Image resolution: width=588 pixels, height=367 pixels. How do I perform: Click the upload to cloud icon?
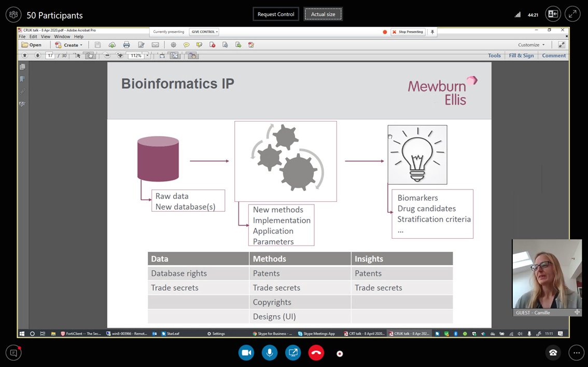[x=112, y=45]
